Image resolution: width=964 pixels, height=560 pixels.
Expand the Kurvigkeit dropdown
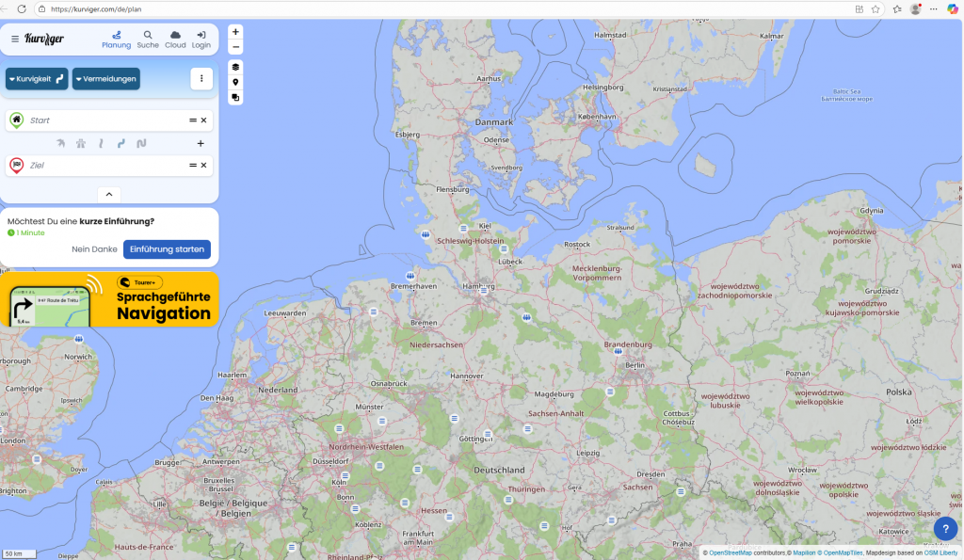click(x=37, y=79)
